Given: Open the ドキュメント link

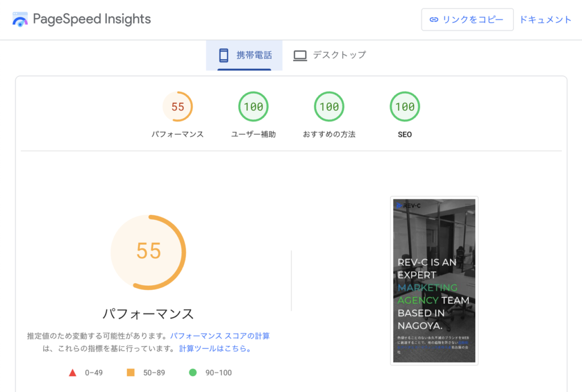Looking at the screenshot, I should [545, 20].
